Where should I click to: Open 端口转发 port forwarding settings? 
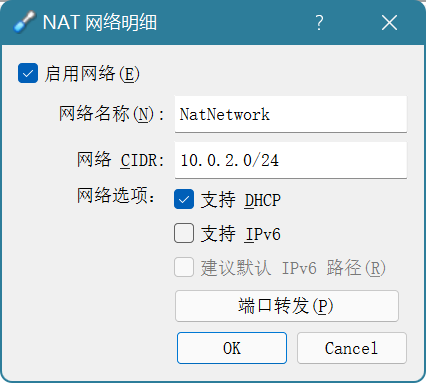pyautogui.click(x=287, y=306)
